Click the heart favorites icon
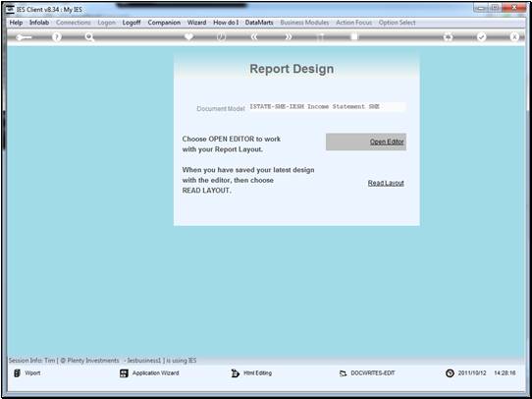Screen dimensions: 532x399 [x=189, y=36]
